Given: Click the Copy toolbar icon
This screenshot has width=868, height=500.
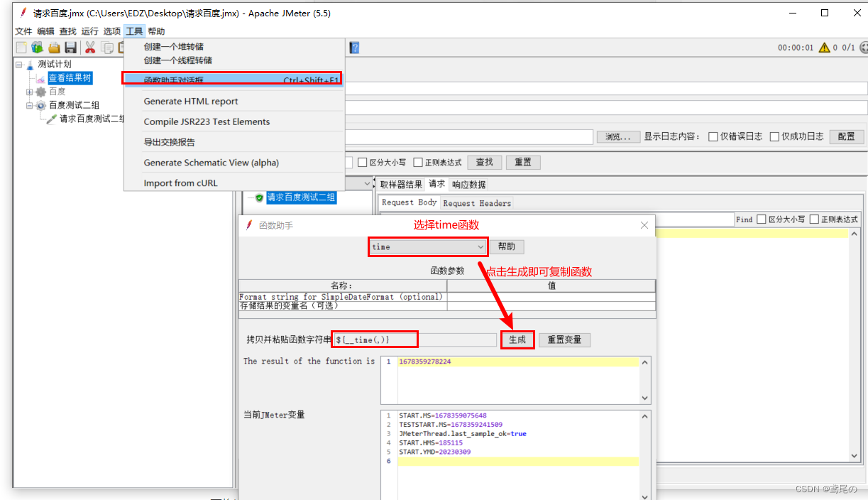Looking at the screenshot, I should click(x=107, y=48).
